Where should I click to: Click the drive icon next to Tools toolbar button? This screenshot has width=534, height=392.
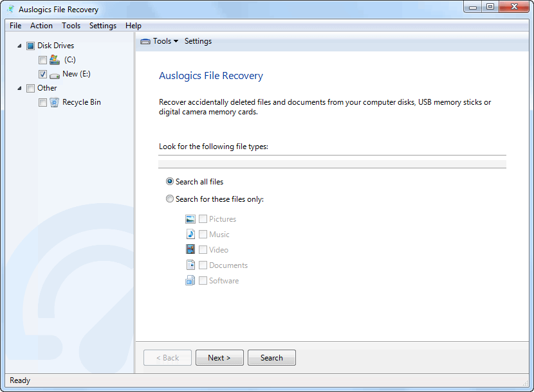[145, 42]
